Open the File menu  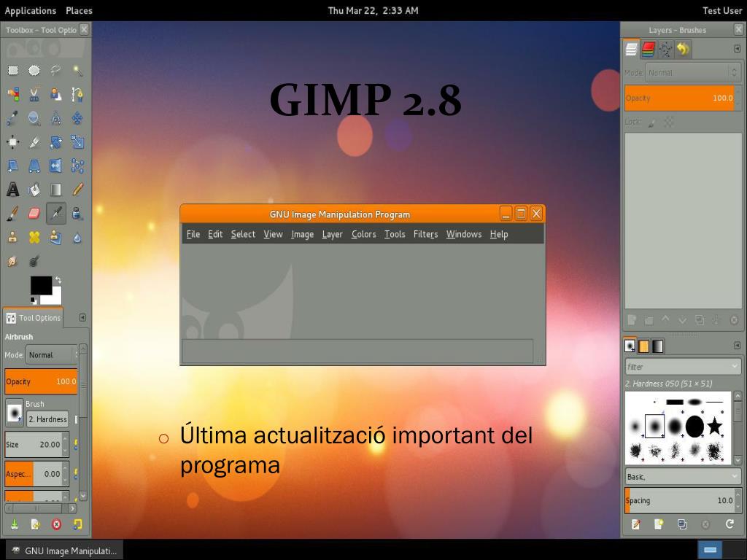point(193,234)
